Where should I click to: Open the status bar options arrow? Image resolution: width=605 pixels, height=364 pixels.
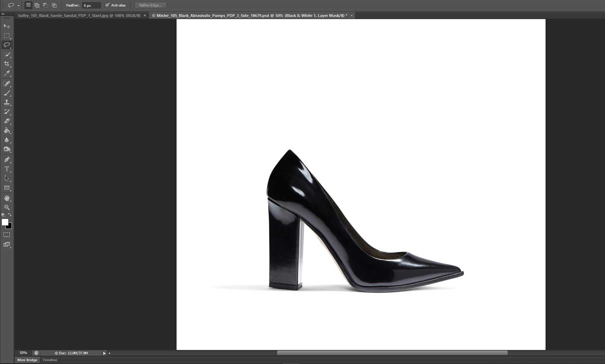click(x=104, y=353)
